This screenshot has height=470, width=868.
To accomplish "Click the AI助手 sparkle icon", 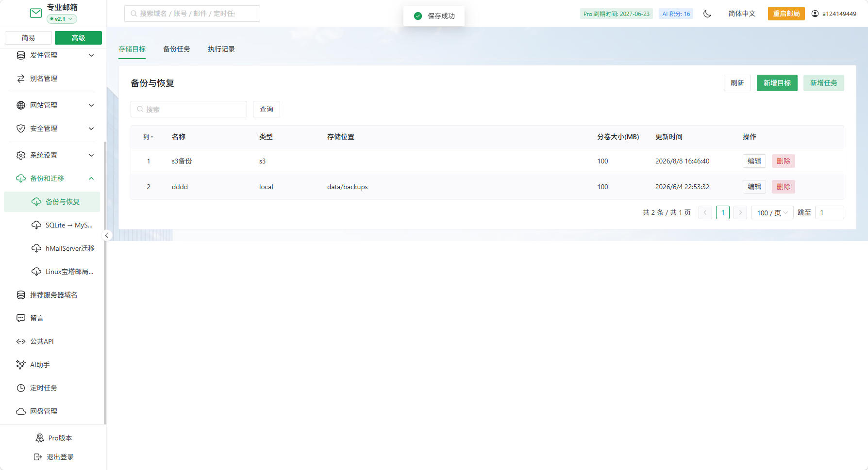I will [21, 365].
